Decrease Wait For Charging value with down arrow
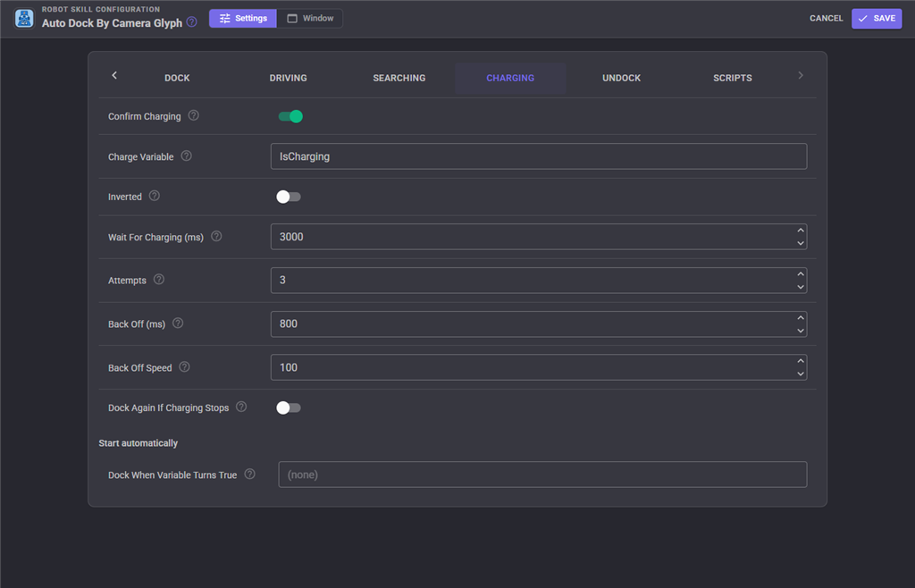The height and width of the screenshot is (588, 915). 801,243
